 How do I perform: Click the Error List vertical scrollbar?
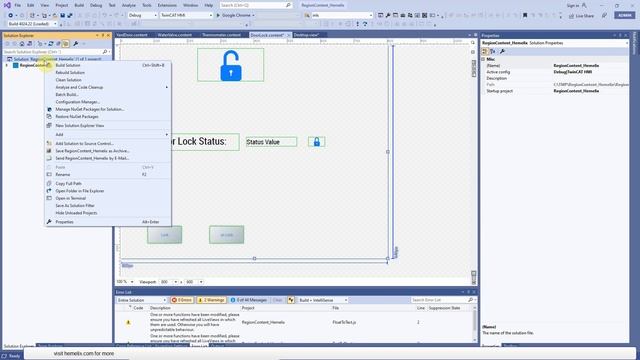point(475,324)
